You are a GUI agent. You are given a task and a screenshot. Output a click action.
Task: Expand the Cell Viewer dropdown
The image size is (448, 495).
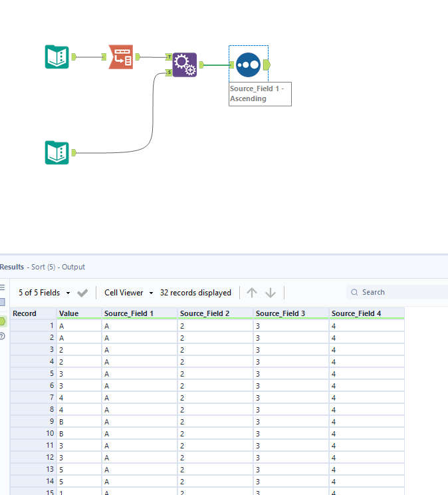(129, 293)
